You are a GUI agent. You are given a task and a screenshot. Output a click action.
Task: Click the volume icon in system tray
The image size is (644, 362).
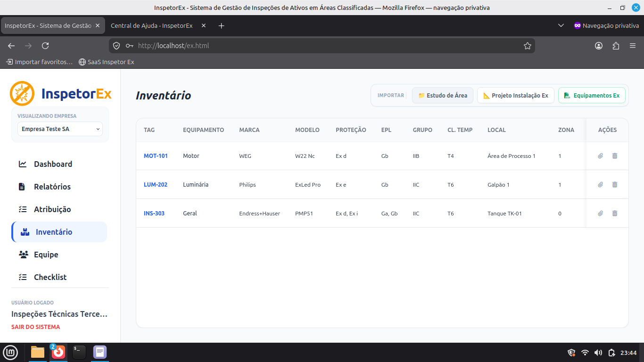[598, 353]
